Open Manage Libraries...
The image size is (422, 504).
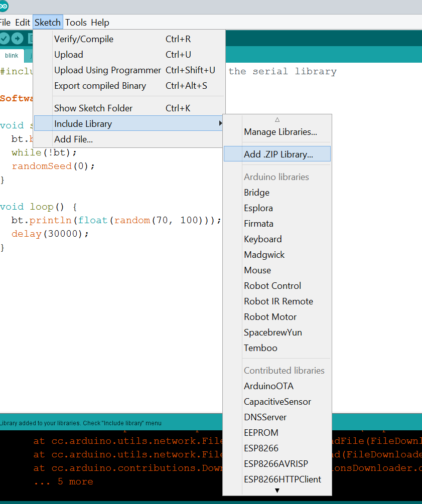point(277,132)
